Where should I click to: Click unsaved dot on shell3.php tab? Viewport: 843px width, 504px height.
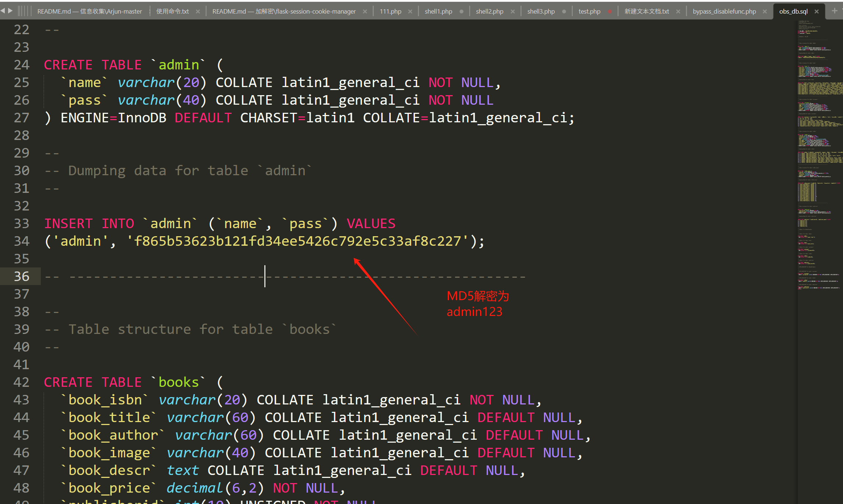click(564, 11)
